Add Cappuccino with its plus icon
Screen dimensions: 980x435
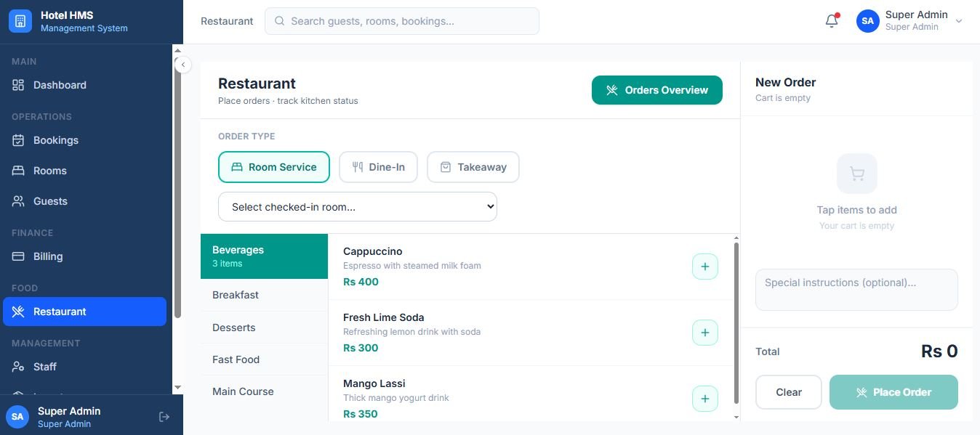click(x=704, y=267)
